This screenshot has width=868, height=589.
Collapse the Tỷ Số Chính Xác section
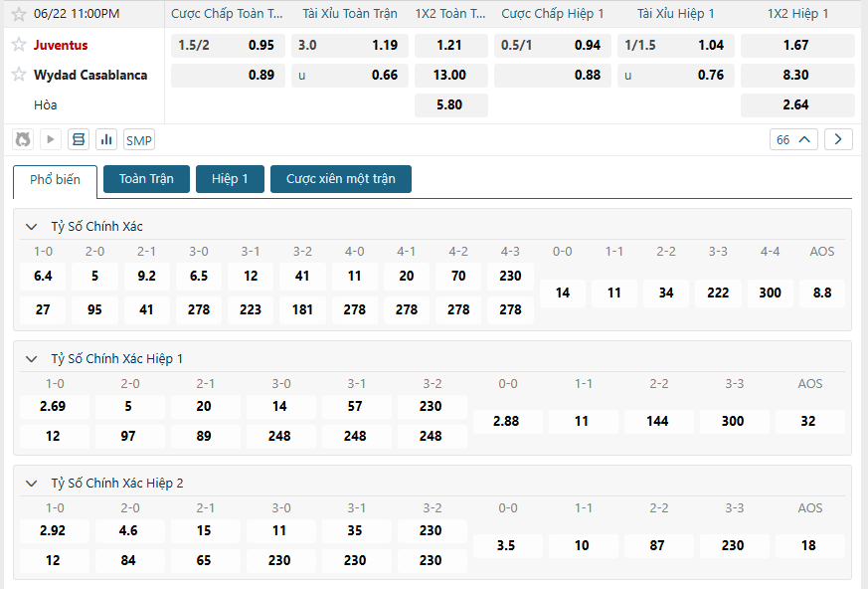31,227
